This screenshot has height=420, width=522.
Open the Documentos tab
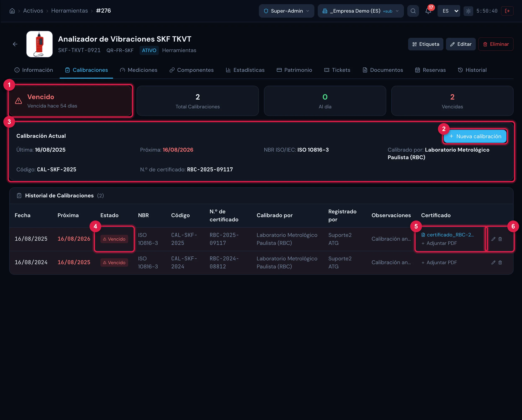pyautogui.click(x=382, y=70)
